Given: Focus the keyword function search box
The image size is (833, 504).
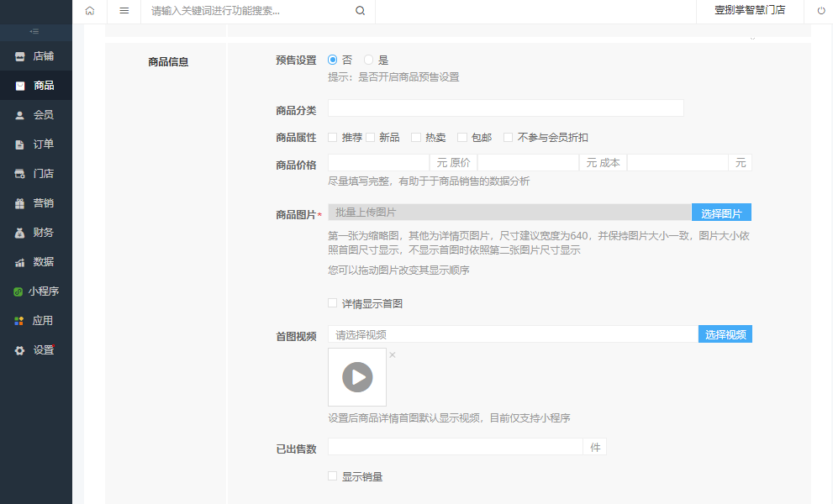Looking at the screenshot, I should coord(250,11).
